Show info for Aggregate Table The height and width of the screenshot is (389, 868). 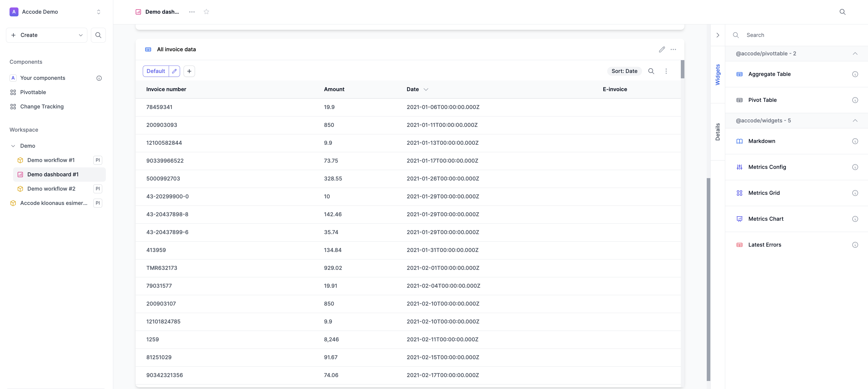tap(855, 74)
